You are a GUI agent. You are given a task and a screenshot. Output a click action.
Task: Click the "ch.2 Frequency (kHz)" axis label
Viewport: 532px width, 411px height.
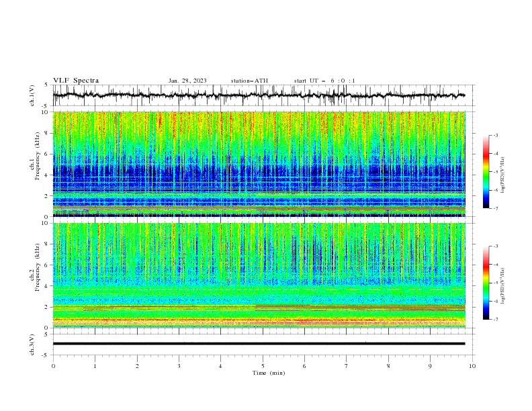35,267
